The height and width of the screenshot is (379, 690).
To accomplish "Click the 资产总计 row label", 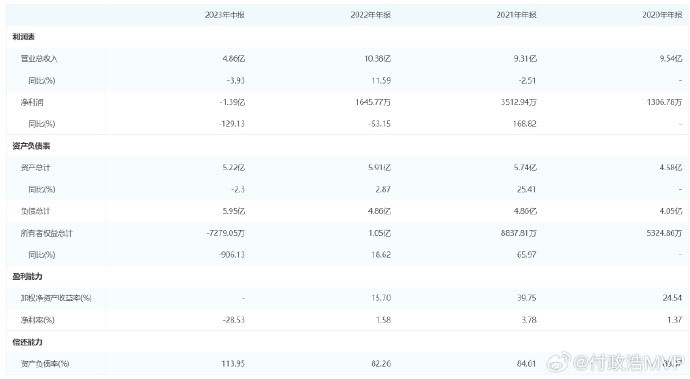I will point(35,168).
